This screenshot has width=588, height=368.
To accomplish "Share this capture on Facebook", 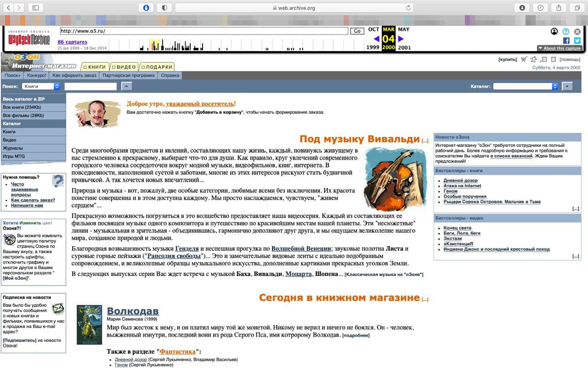I will click(566, 40).
